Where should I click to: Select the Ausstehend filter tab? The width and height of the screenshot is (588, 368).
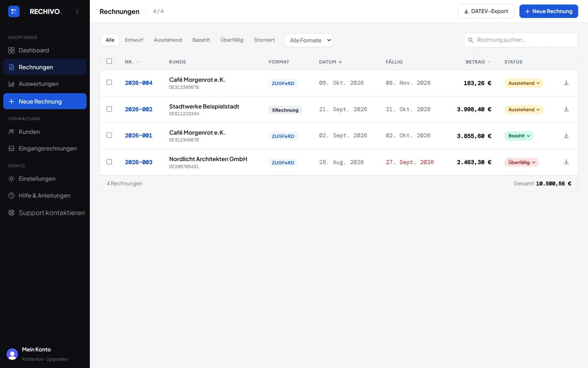click(x=168, y=40)
